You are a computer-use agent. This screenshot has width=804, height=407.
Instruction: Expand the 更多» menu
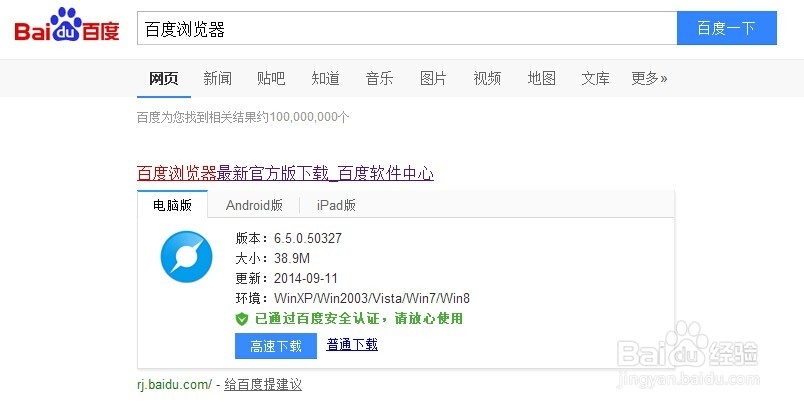pos(649,78)
